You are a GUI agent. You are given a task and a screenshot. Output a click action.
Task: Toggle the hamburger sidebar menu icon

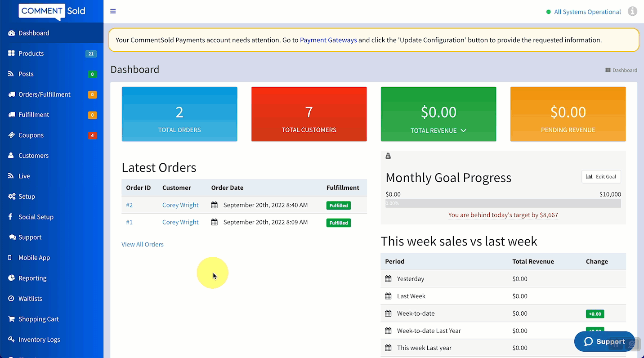(x=113, y=11)
